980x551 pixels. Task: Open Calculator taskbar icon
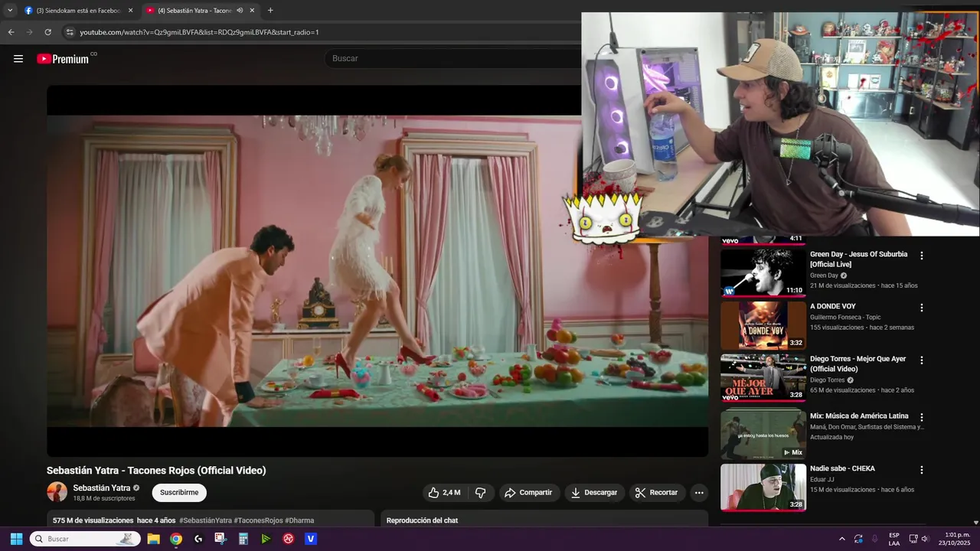click(x=243, y=539)
